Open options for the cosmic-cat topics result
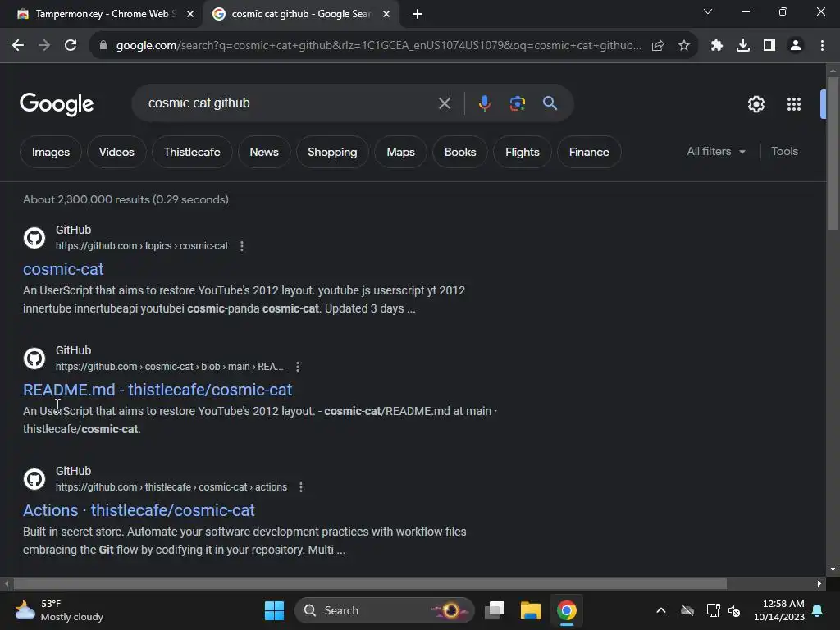 [x=242, y=246]
